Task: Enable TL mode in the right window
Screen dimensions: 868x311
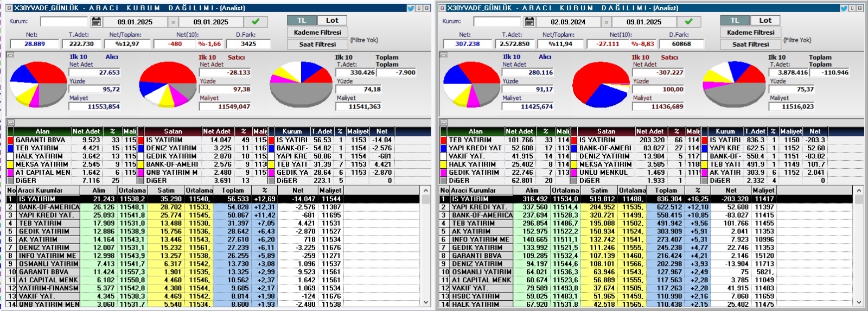Action: [x=735, y=20]
